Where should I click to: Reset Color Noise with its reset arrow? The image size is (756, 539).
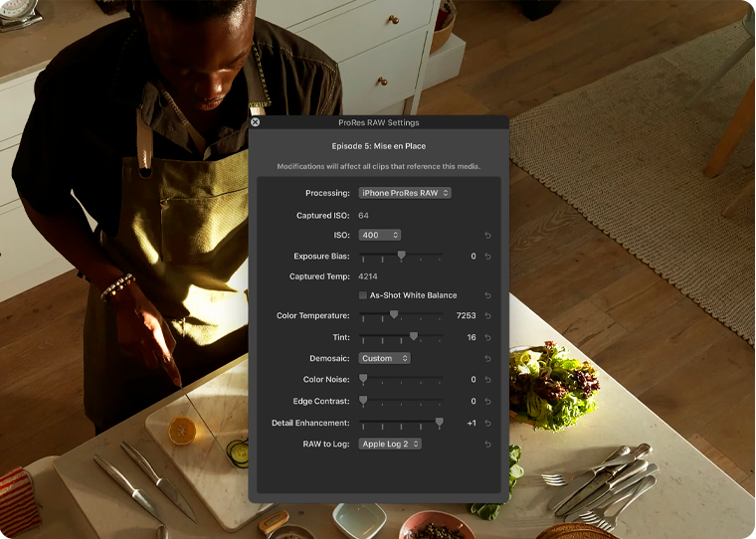click(488, 380)
